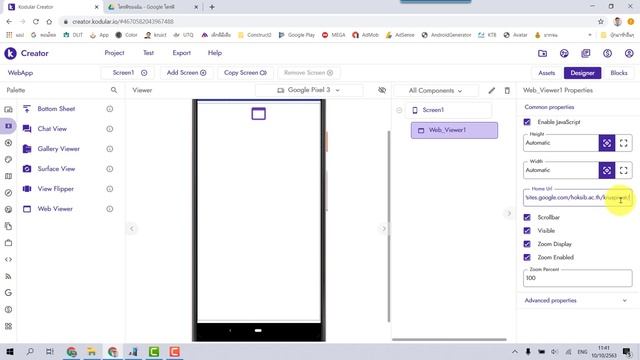Open File Explorer from taskbar

coord(92,351)
